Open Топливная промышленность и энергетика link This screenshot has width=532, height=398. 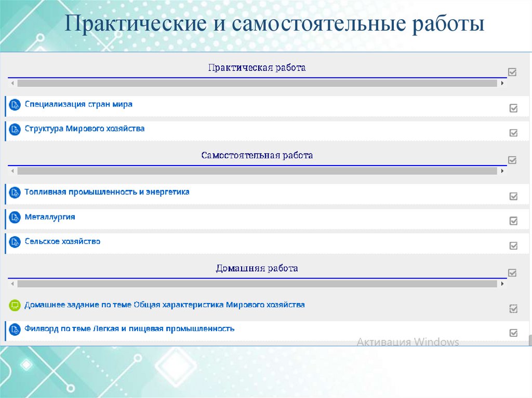[107, 192]
